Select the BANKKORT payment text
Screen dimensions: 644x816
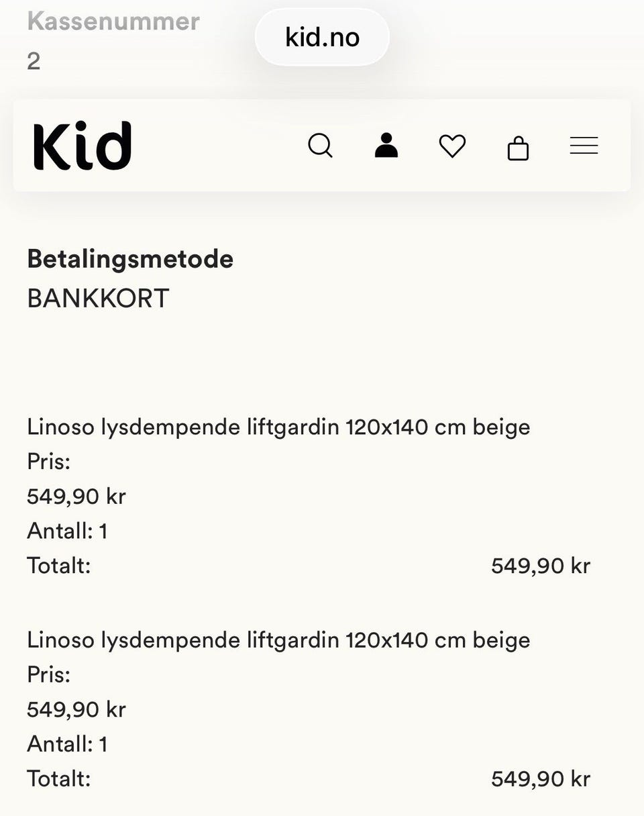click(x=98, y=299)
